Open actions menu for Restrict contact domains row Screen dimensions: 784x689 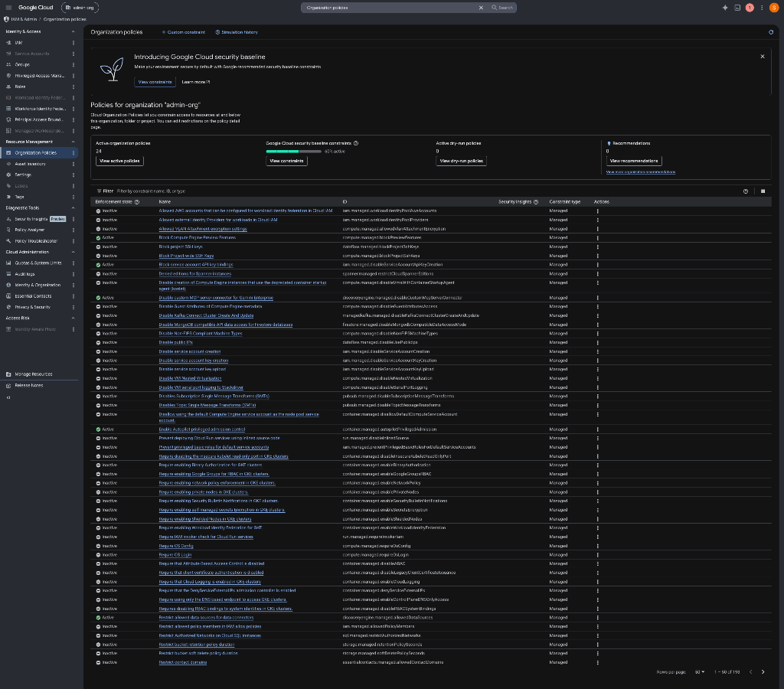597,662
